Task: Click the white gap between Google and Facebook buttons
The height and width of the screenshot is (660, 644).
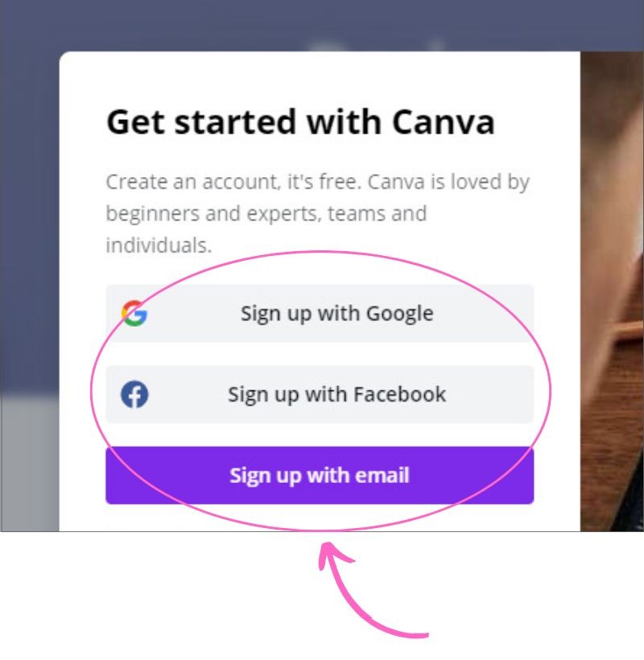Action: (320, 354)
